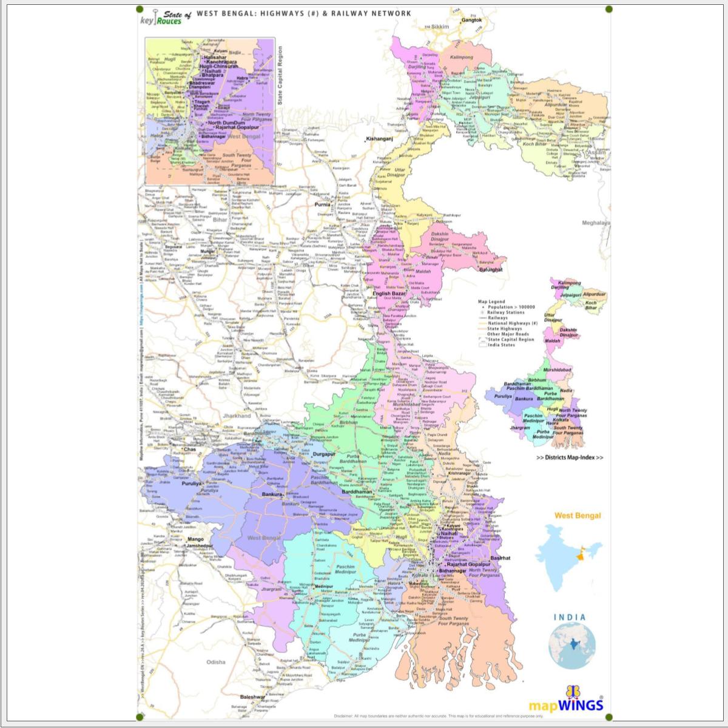Click the English Bazar city label
Image resolution: width=728 pixels, height=728 pixels.
pos(389,294)
